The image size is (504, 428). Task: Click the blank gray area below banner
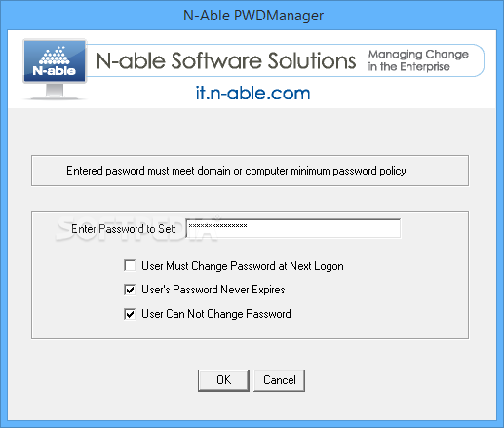(x=252, y=132)
